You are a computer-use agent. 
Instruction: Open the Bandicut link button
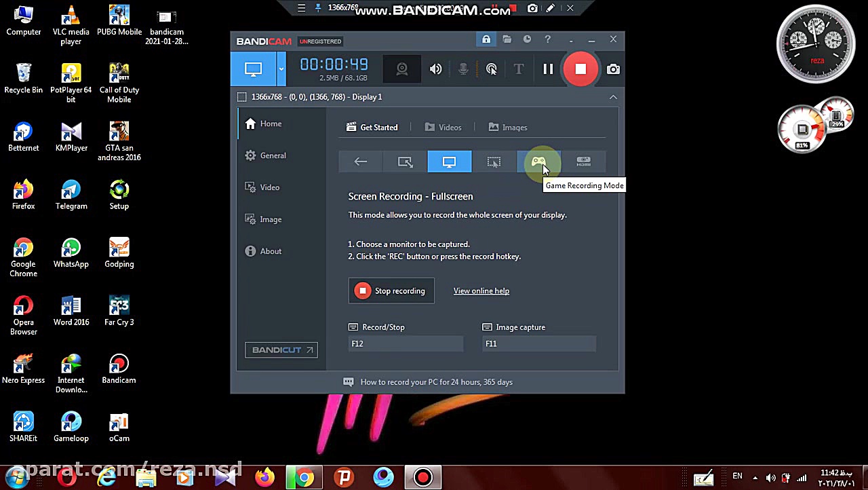tap(281, 350)
